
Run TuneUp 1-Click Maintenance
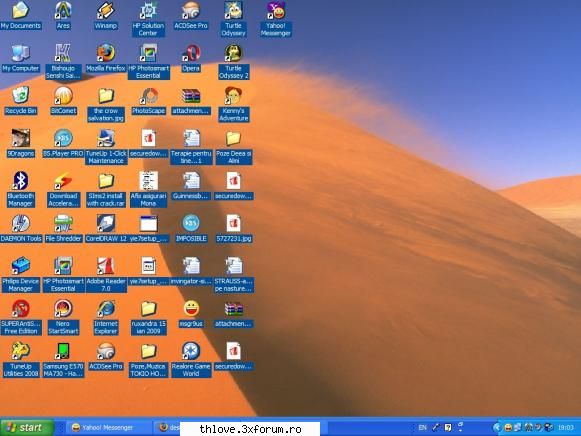point(106,147)
